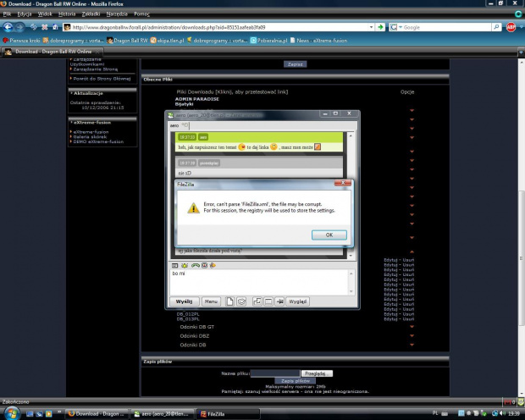The height and width of the screenshot is (420, 525).
Task: Open the Zakładki menu
Action: point(91,14)
